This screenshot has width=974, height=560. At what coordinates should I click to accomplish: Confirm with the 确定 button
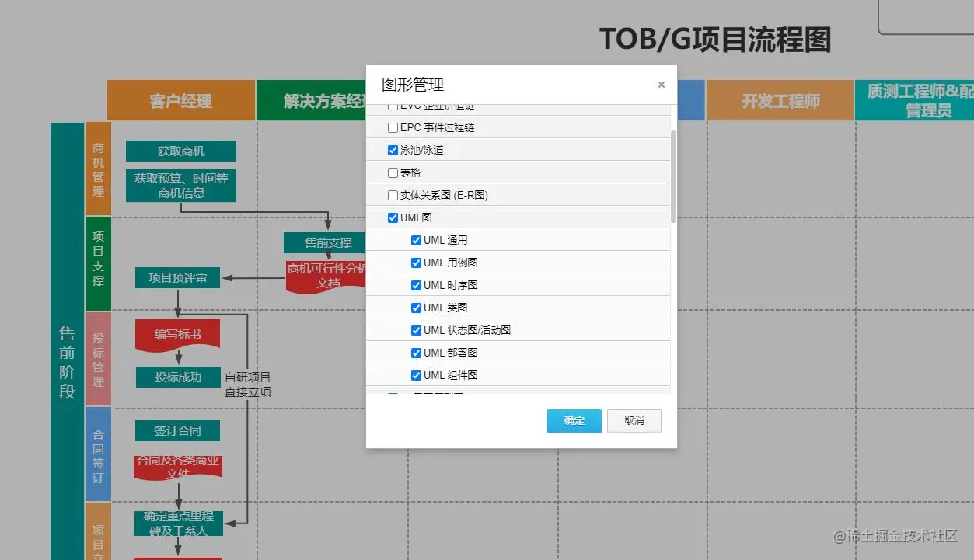click(x=574, y=420)
